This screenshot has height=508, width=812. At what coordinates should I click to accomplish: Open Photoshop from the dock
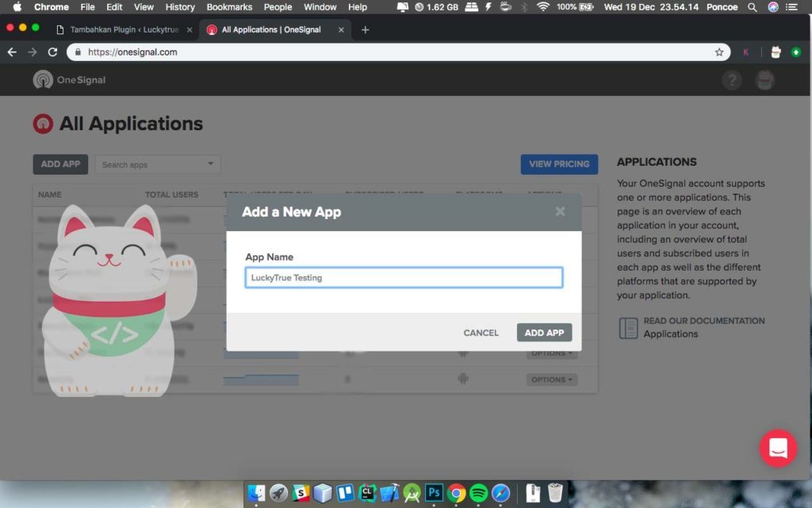(434, 493)
